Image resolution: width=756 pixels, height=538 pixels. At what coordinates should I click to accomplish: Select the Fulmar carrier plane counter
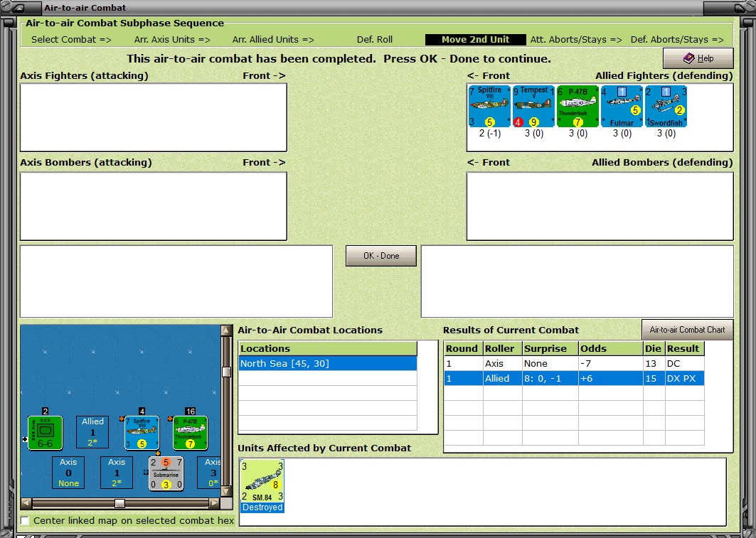[x=622, y=107]
